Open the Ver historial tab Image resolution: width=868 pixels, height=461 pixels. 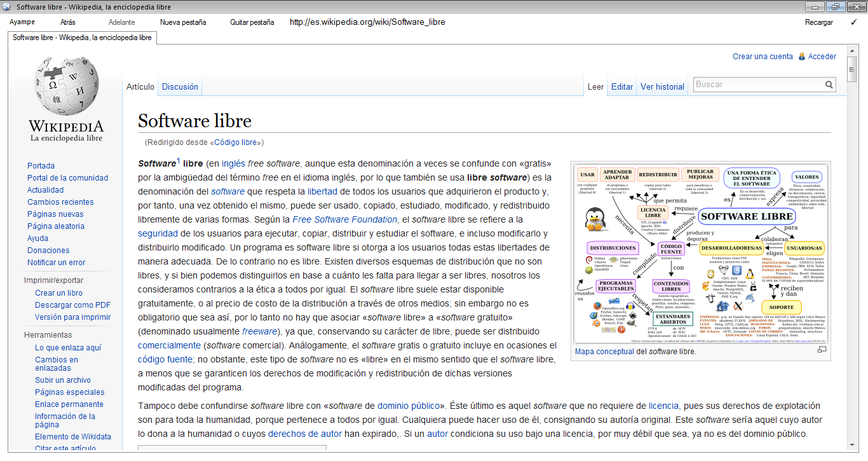click(662, 86)
